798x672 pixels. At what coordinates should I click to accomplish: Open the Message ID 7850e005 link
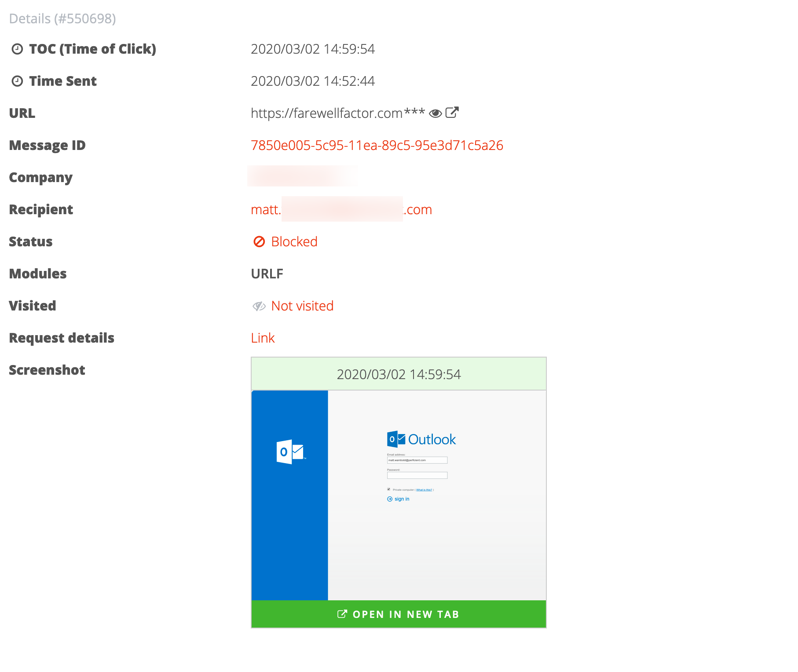pos(377,145)
